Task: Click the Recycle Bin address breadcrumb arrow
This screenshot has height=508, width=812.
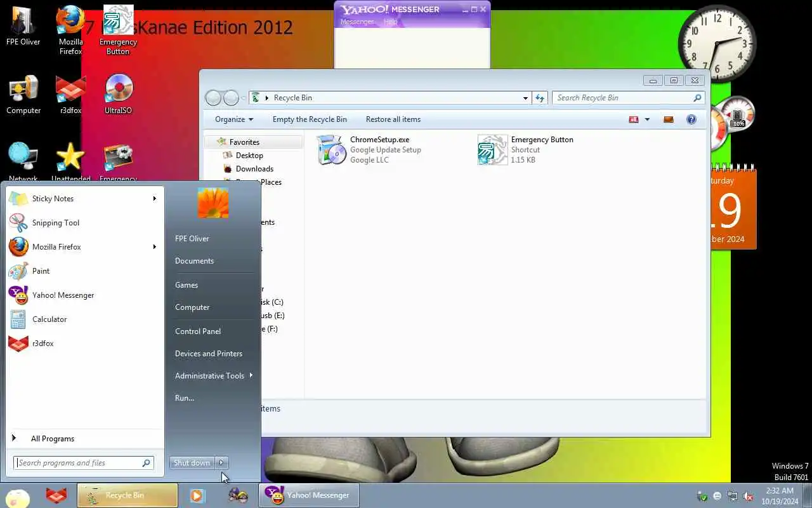Action: click(267, 98)
